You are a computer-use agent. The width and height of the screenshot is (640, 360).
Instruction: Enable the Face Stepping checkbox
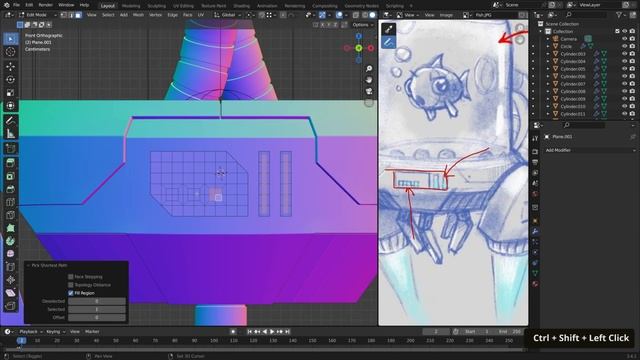[71, 277]
